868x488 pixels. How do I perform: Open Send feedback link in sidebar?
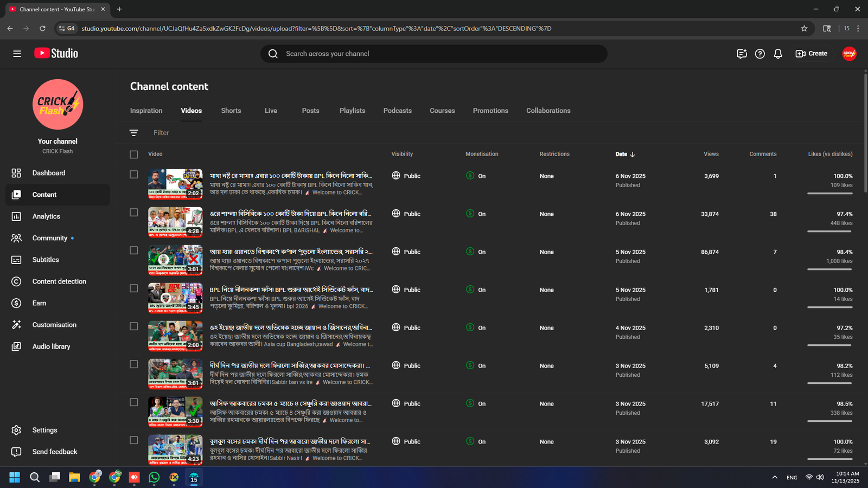click(x=54, y=452)
